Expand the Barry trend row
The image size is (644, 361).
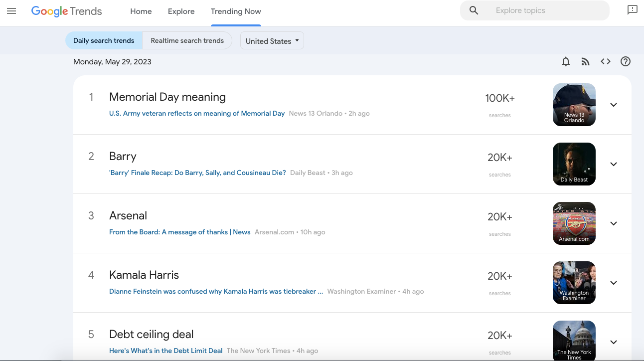pyautogui.click(x=614, y=164)
